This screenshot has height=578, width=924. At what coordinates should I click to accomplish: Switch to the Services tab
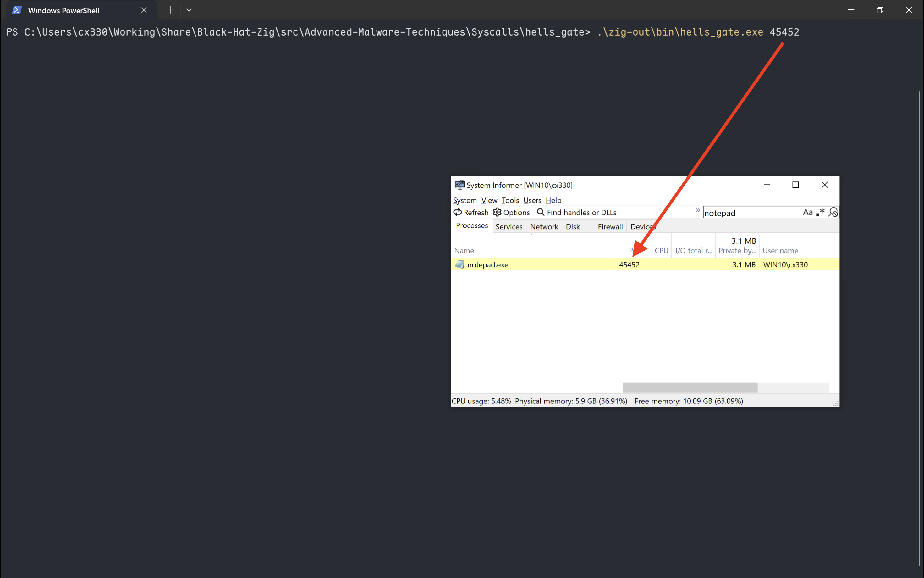[509, 227]
